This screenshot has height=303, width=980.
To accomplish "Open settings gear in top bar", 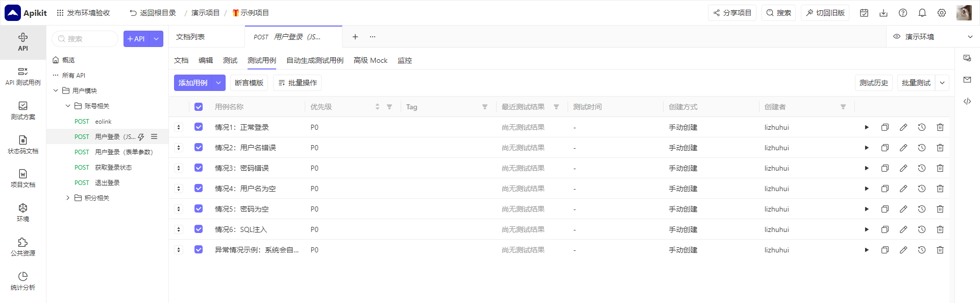I will pyautogui.click(x=941, y=13).
